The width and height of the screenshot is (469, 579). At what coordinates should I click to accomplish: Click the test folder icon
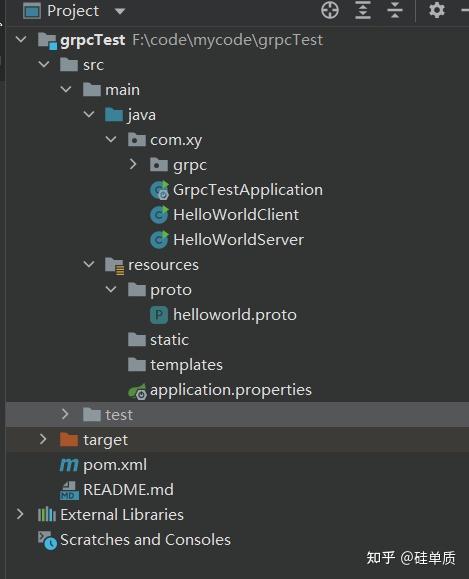pos(92,415)
